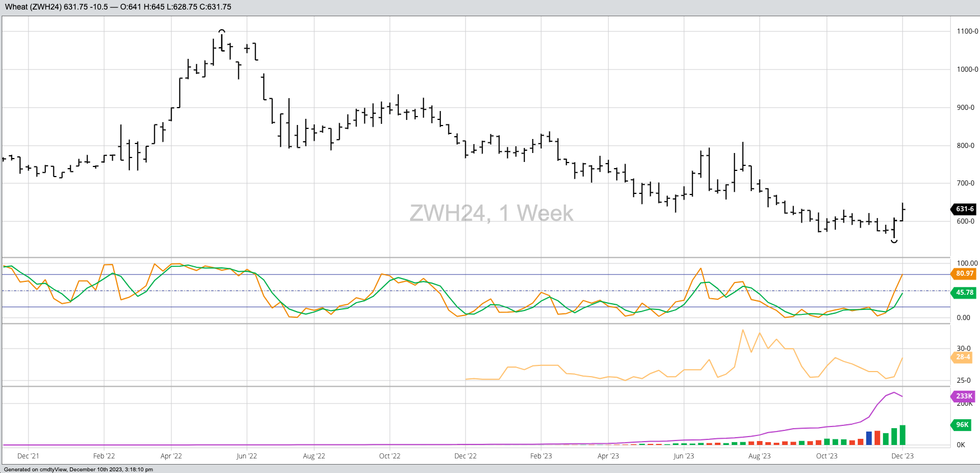The height and width of the screenshot is (473, 980).
Task: Click the green 96K volume tag
Action: [x=962, y=425]
